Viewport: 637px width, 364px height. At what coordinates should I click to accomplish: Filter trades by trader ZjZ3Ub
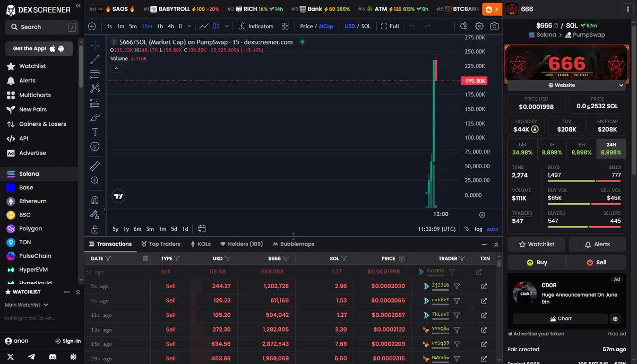(x=457, y=286)
